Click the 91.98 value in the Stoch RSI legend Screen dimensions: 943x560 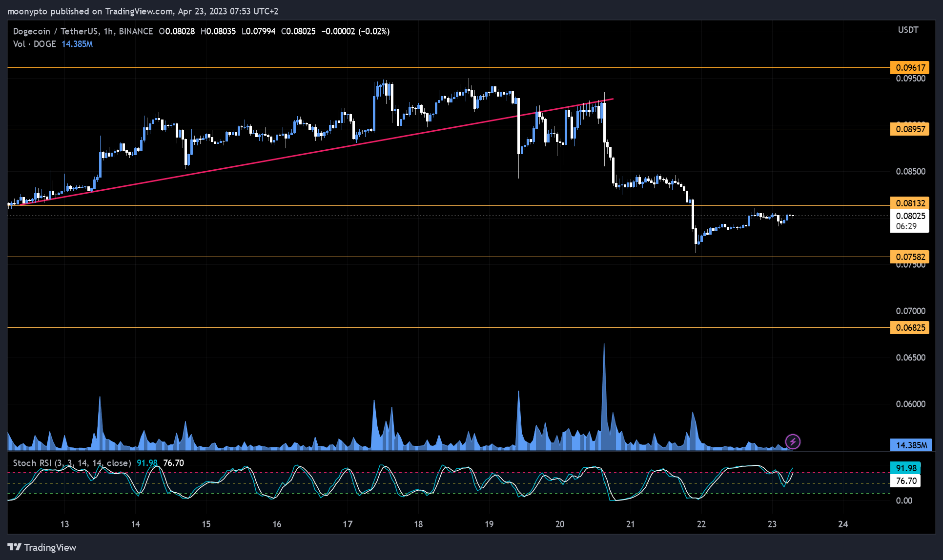[x=147, y=463]
